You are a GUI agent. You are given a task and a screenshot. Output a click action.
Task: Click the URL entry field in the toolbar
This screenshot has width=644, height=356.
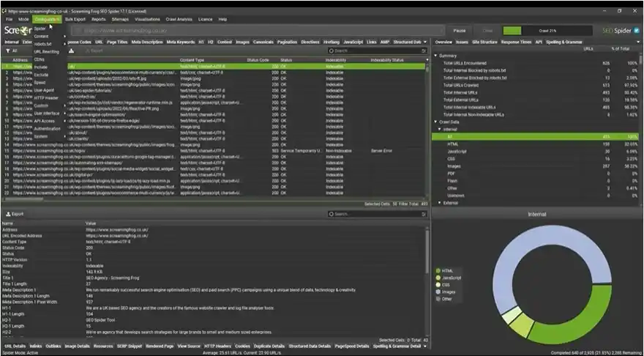click(258, 31)
